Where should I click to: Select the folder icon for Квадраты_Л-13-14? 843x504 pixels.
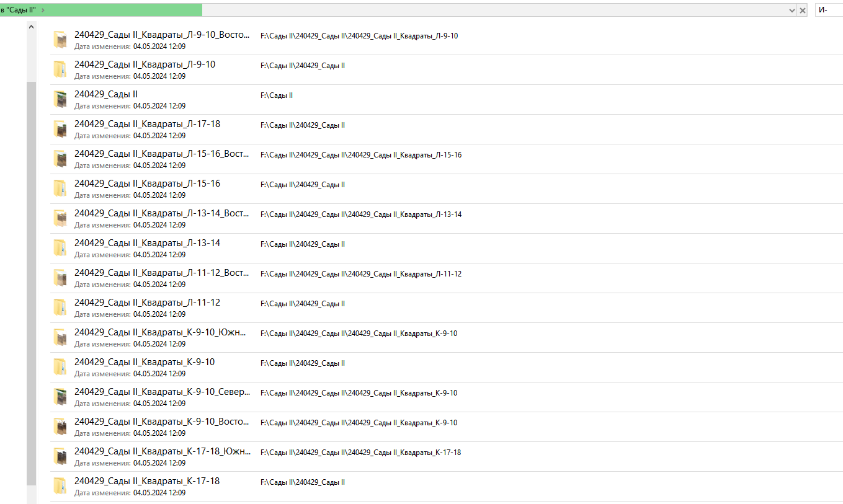point(60,248)
